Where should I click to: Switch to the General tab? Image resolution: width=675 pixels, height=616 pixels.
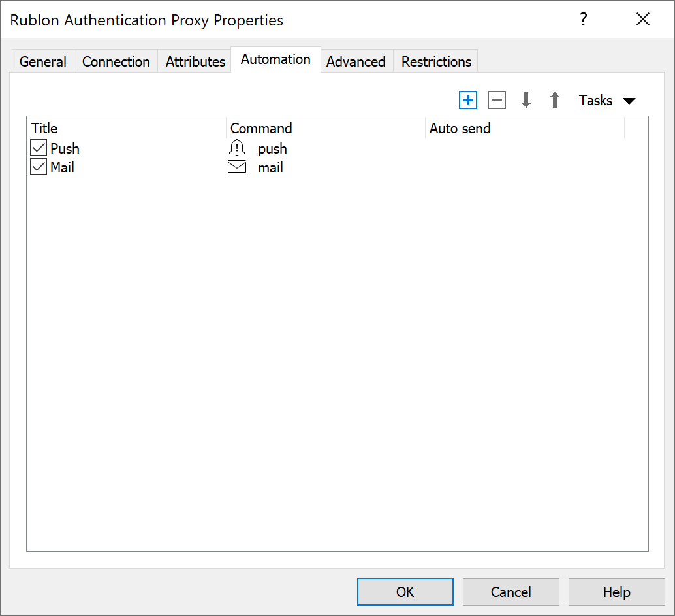pyautogui.click(x=43, y=61)
